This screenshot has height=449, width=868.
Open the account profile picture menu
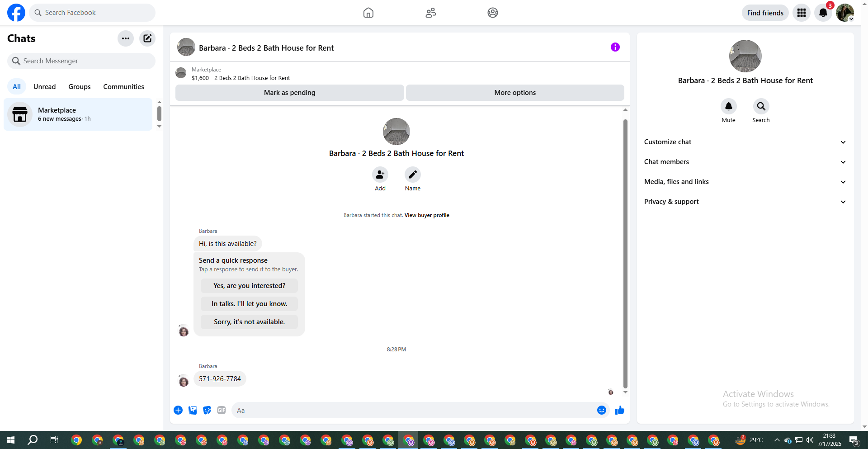[845, 13]
